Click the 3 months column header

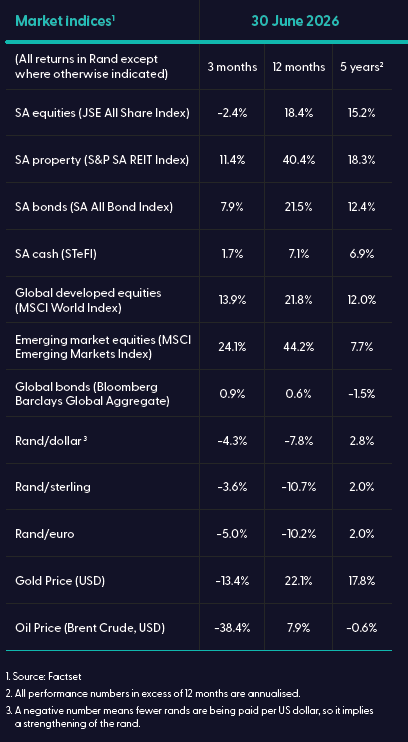click(232, 67)
